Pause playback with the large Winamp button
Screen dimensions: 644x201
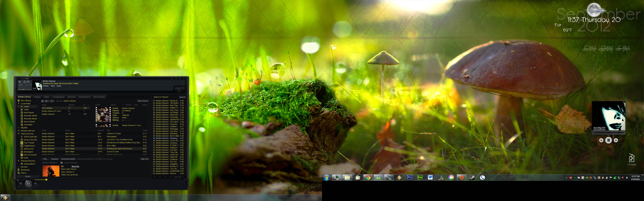click(28, 184)
